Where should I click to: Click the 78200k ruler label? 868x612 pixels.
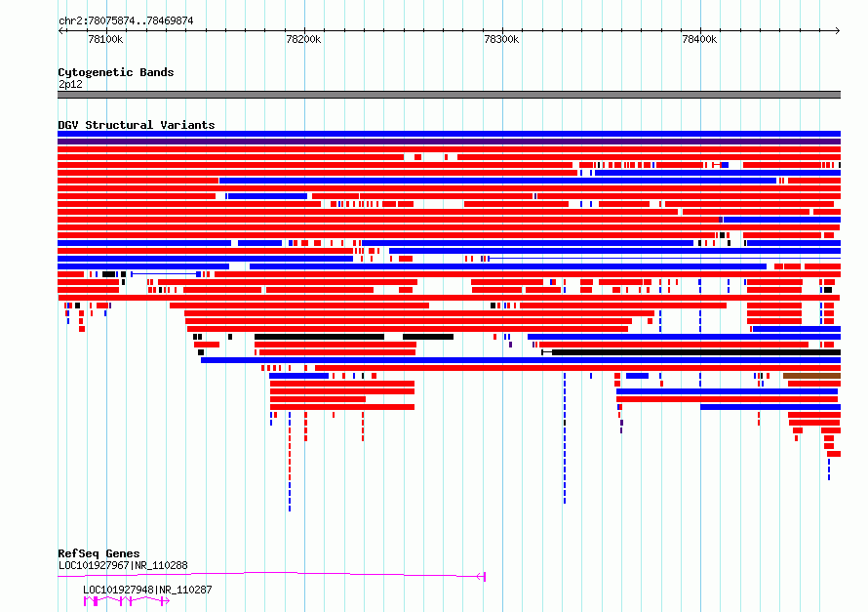[303, 39]
